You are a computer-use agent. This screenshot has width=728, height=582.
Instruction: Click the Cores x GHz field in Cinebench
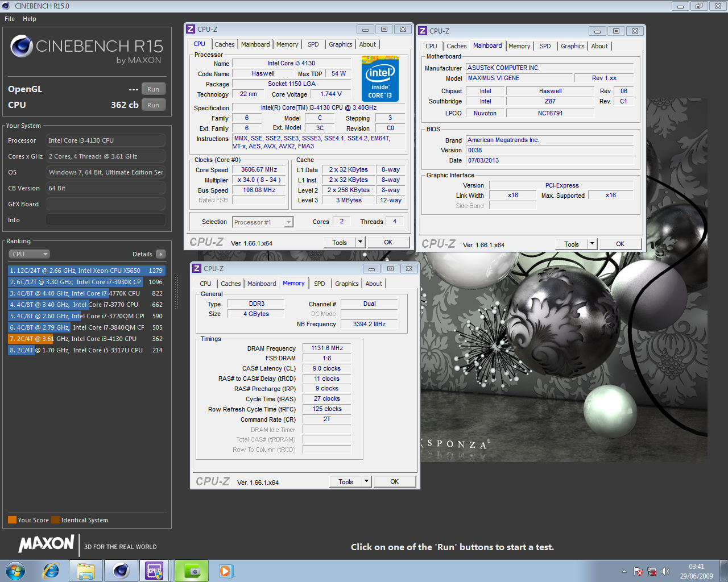tap(106, 156)
